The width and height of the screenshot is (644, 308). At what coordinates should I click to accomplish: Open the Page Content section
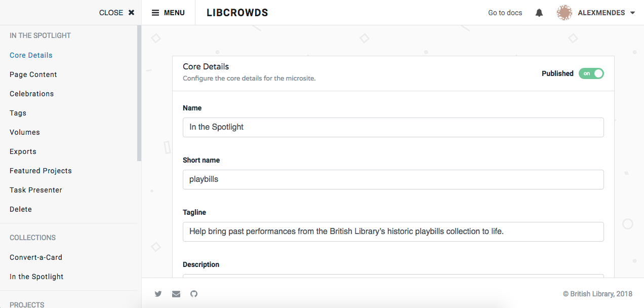(x=33, y=74)
